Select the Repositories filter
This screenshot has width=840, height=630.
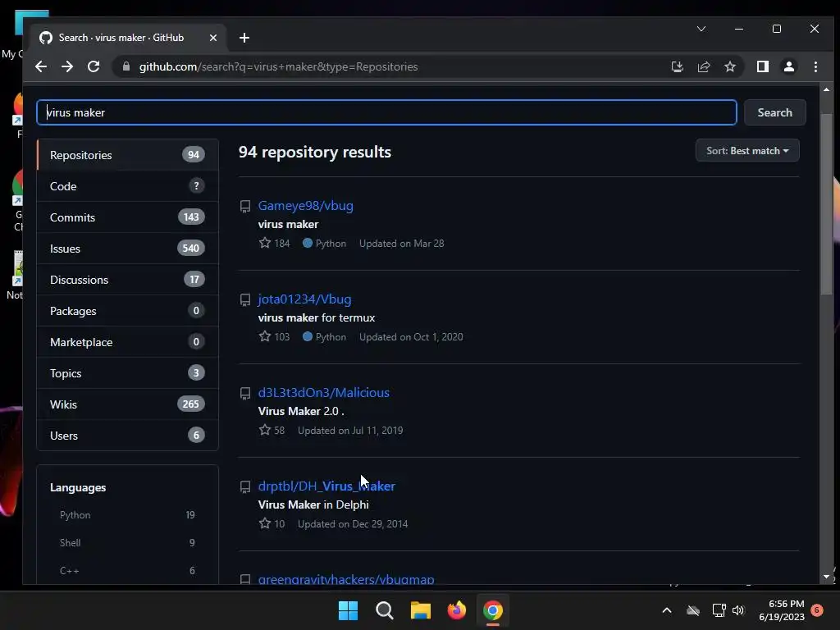(x=127, y=155)
